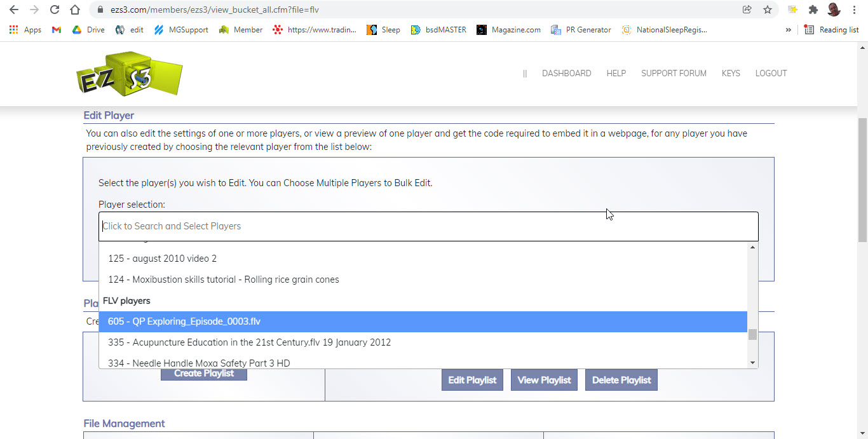
Task: Open the HELP menu item
Action: coord(616,73)
